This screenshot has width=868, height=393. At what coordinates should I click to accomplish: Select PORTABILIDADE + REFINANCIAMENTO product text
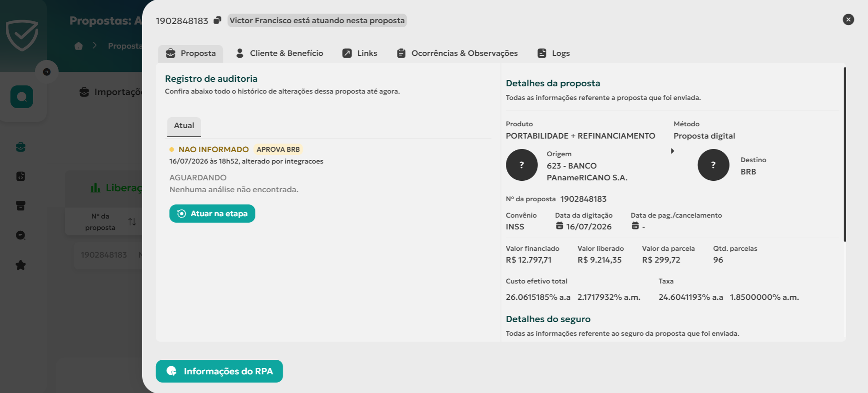pyautogui.click(x=580, y=136)
